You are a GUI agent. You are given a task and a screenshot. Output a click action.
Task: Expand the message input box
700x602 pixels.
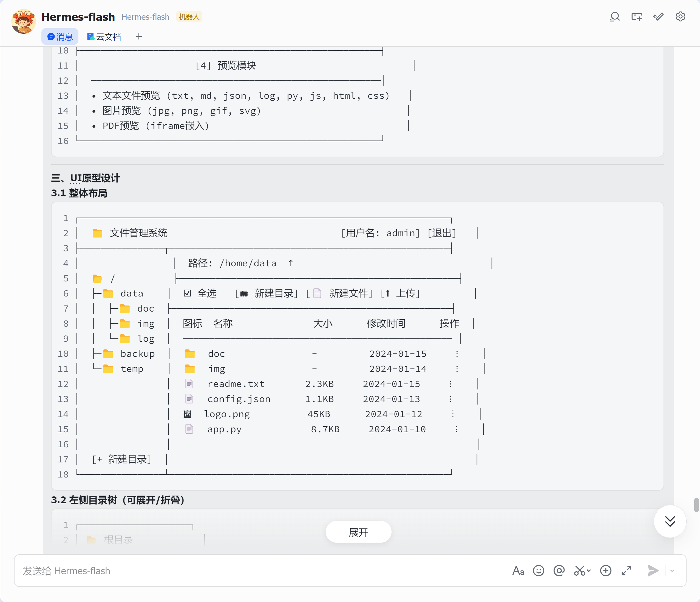point(626,570)
